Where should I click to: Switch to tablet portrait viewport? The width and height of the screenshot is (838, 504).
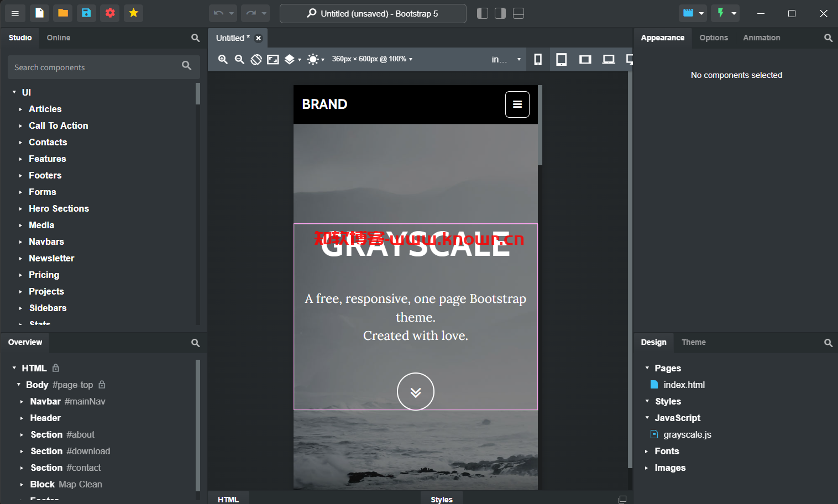pos(561,59)
